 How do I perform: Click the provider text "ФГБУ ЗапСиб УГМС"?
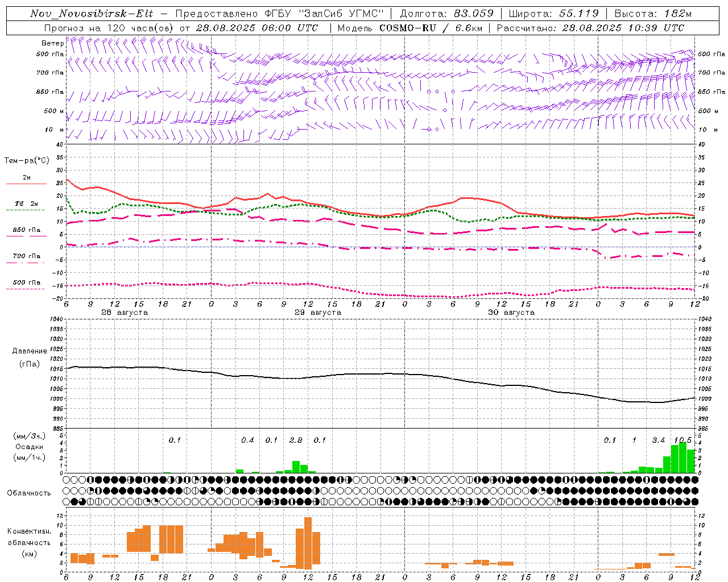325,14
